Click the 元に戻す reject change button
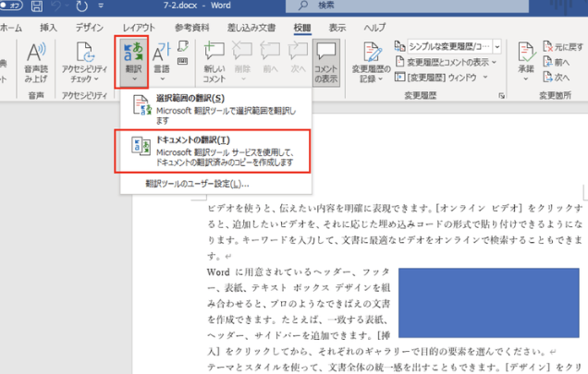Screen dimensions: 588x374 [562, 46]
